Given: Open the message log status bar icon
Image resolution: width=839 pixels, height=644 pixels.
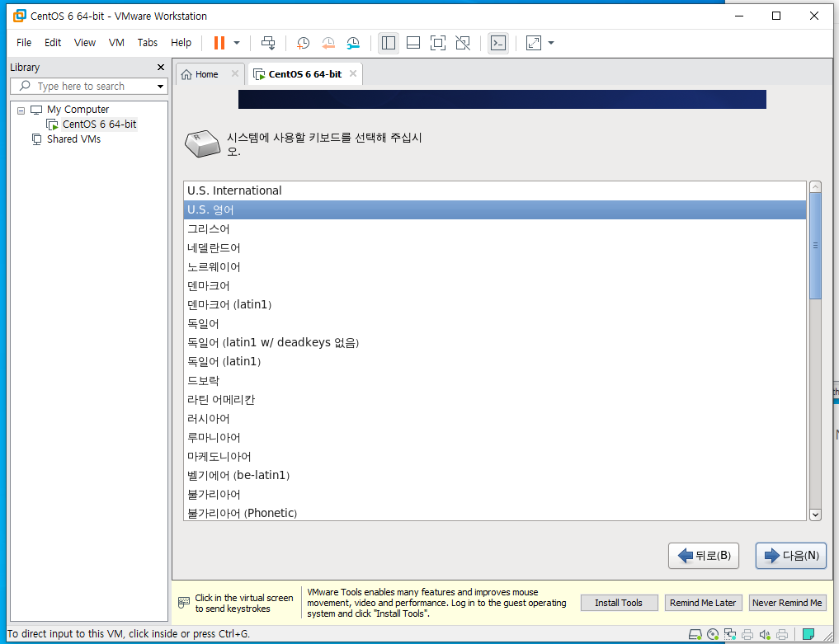Looking at the screenshot, I should pos(808,634).
